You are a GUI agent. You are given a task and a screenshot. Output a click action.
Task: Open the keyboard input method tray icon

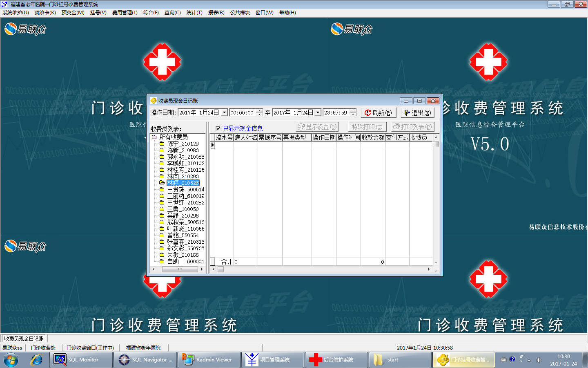click(503, 360)
